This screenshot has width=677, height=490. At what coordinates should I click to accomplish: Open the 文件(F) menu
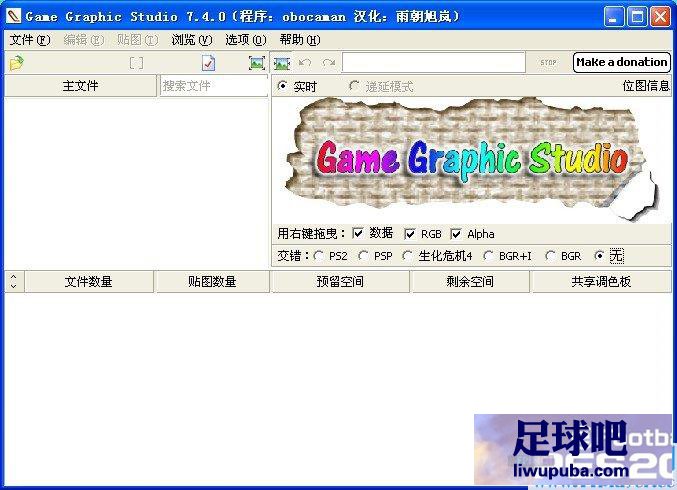[30, 40]
